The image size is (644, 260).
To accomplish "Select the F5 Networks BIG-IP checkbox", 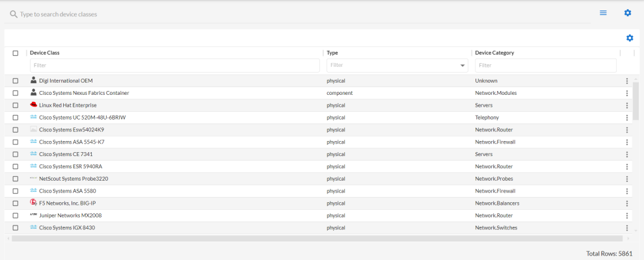I will [x=16, y=203].
